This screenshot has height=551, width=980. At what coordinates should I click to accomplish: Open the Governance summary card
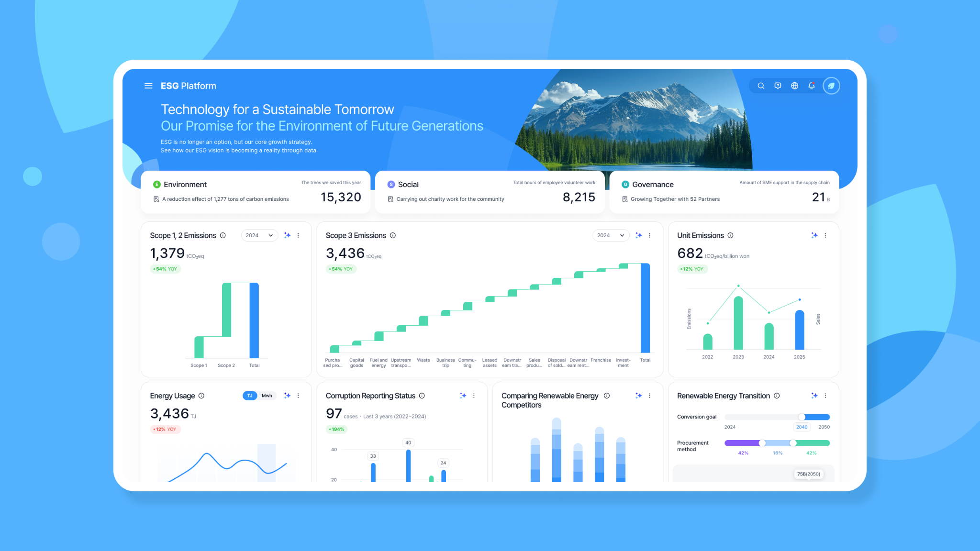coord(724,191)
